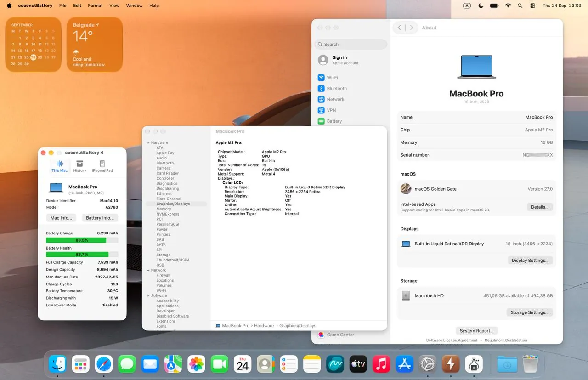
Task: Launch Messages from the Dock
Action: coord(127,364)
